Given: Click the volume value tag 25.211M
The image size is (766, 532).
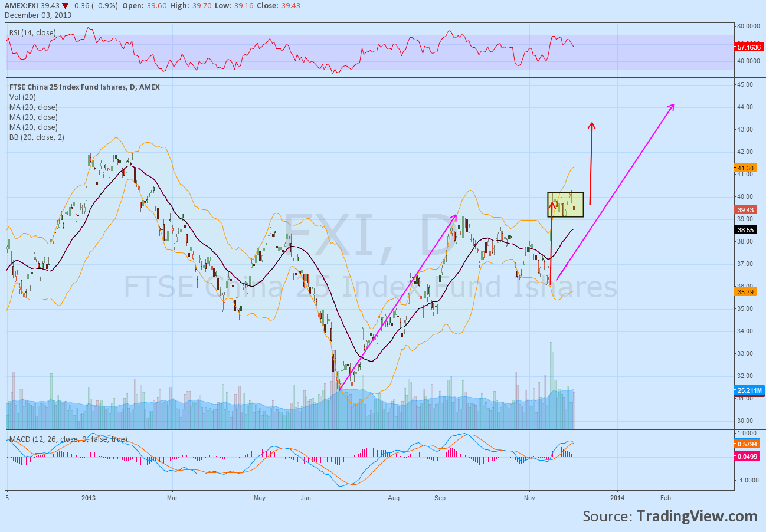Looking at the screenshot, I should click(x=749, y=390).
